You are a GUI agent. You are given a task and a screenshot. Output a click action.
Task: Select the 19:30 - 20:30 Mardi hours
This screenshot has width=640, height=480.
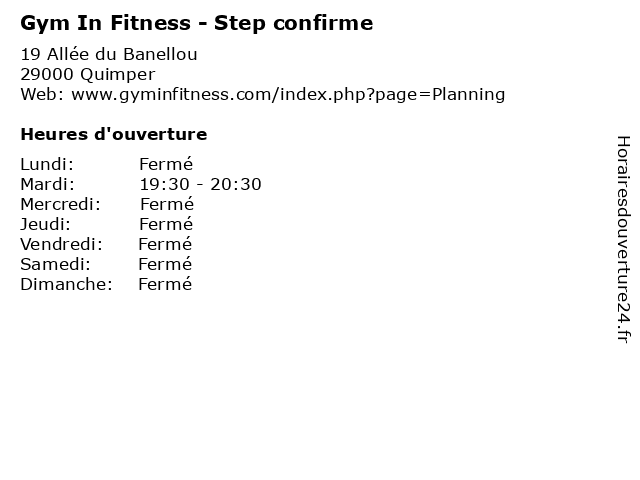[200, 184]
